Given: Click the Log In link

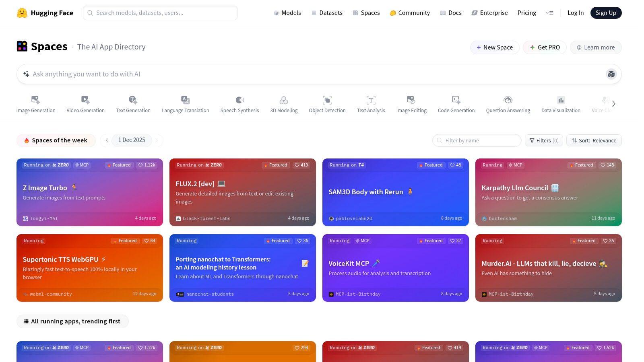Looking at the screenshot, I should (x=576, y=13).
